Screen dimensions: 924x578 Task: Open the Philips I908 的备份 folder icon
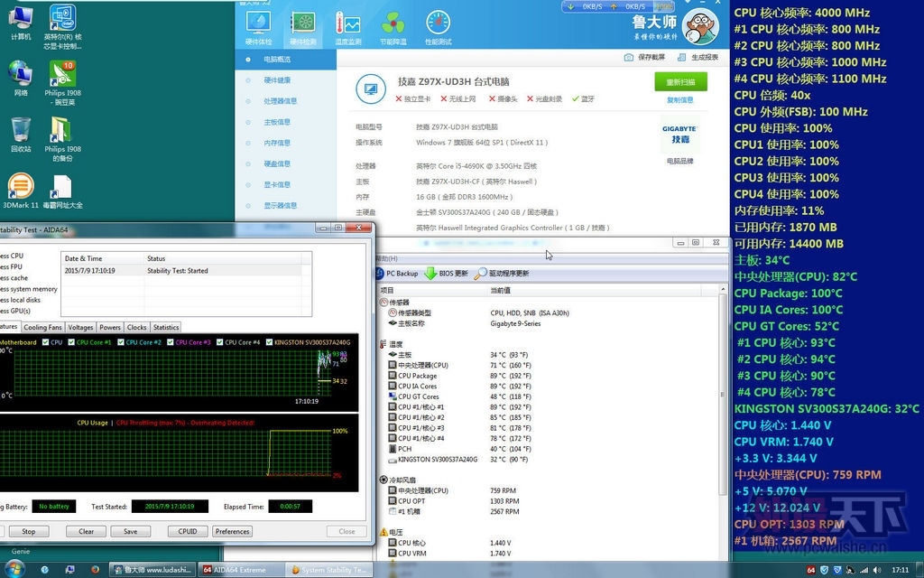click(x=62, y=139)
